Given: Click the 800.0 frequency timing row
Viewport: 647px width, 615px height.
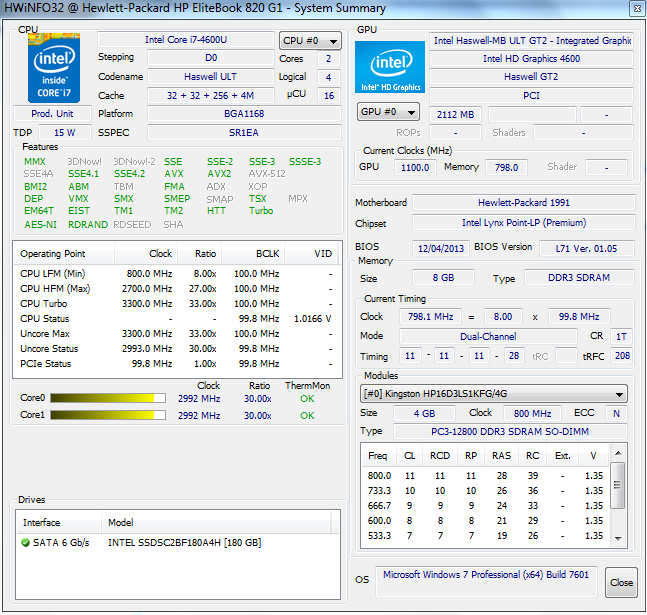Looking at the screenshot, I should coord(486,475).
